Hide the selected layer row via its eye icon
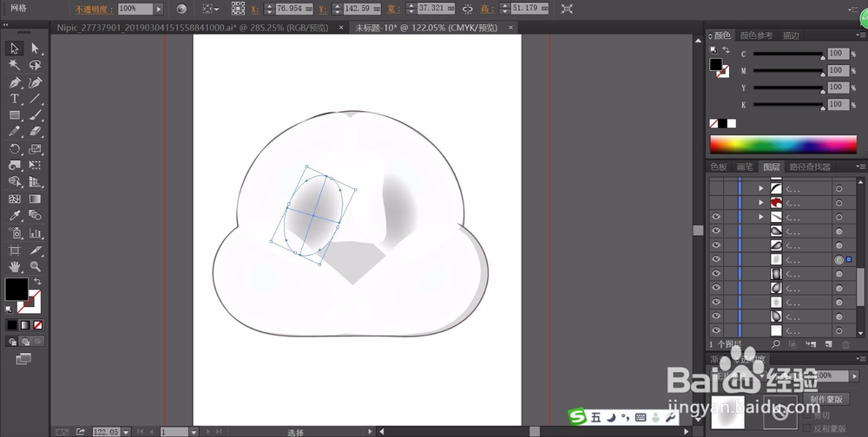This screenshot has width=868, height=437. point(716,259)
